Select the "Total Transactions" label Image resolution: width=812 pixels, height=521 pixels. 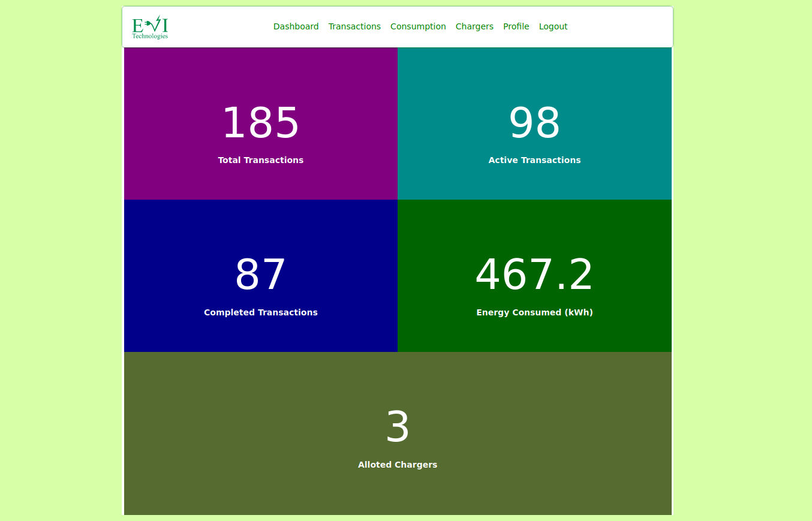tap(260, 160)
